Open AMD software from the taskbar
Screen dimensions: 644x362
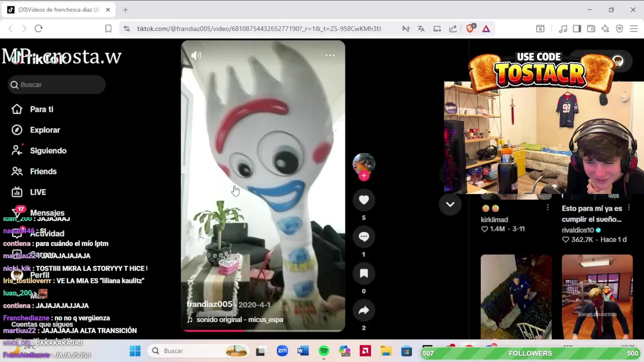[365, 351]
